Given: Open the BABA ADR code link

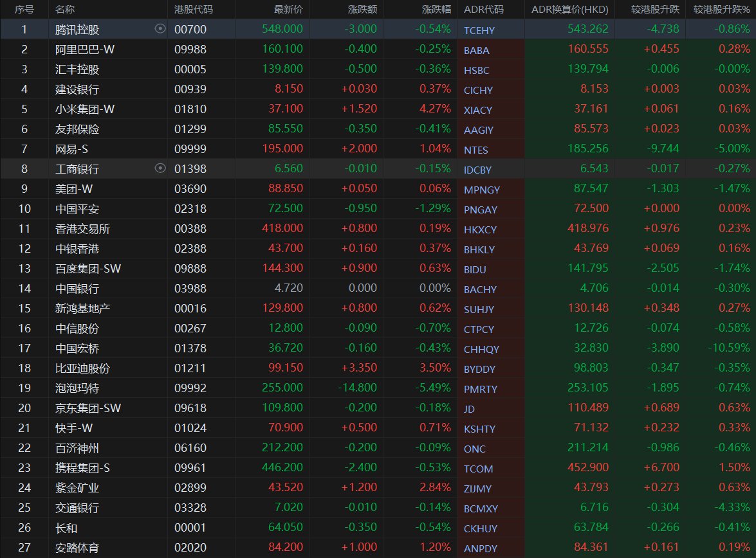Looking at the screenshot, I should pos(476,50).
